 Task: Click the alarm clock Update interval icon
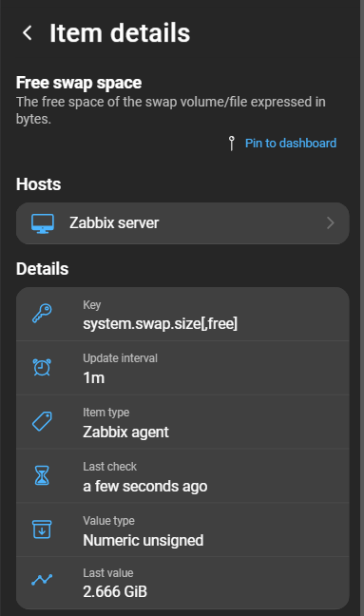click(x=42, y=367)
